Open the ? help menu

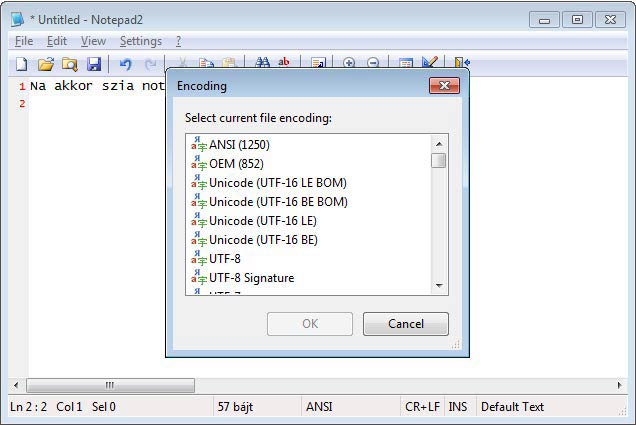pos(178,41)
